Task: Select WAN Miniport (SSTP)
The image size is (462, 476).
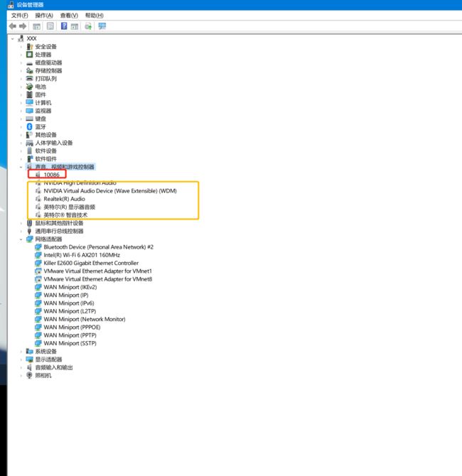Action: [70, 343]
